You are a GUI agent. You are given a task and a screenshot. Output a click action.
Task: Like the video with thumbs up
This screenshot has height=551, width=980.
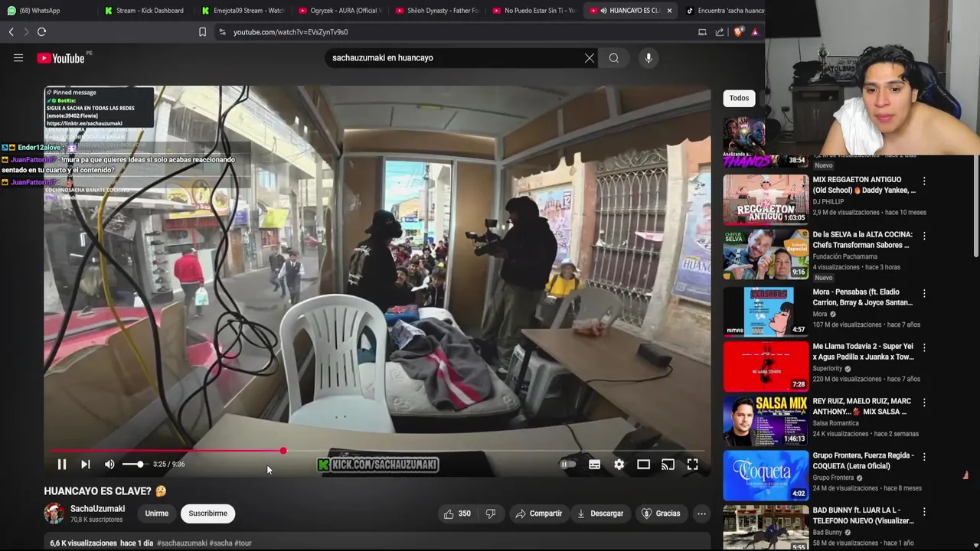coord(456,514)
